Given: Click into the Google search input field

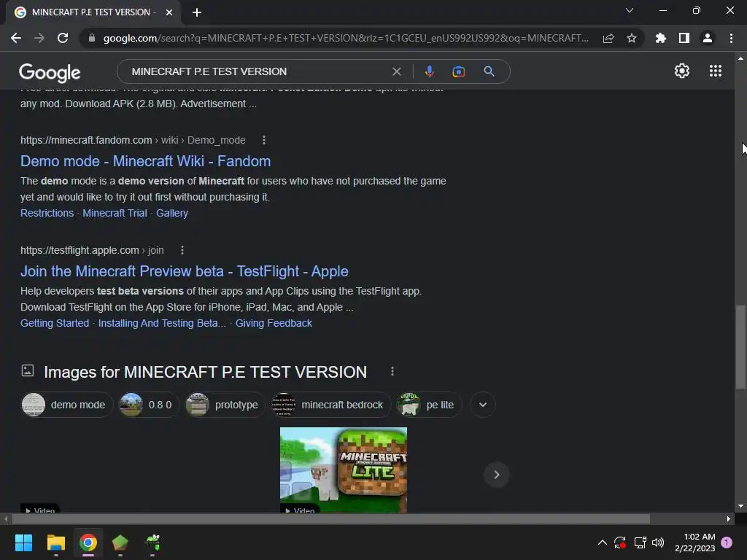Looking at the screenshot, I should tap(258, 71).
